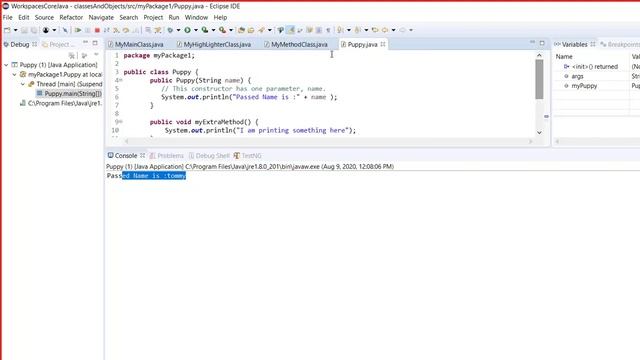Switch to the TestNG tab
Image resolution: width=640 pixels, height=360 pixels.
pyautogui.click(x=247, y=156)
